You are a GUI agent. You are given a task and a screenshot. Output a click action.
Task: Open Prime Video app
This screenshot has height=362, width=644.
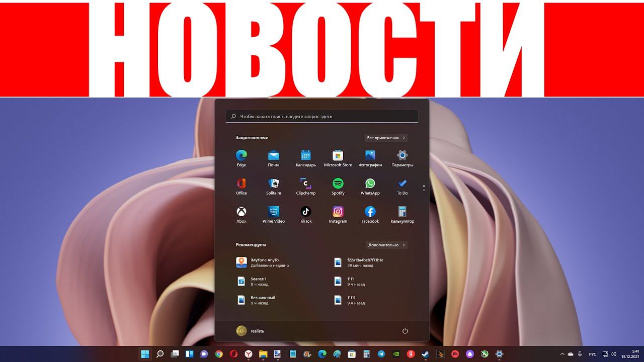coord(274,214)
